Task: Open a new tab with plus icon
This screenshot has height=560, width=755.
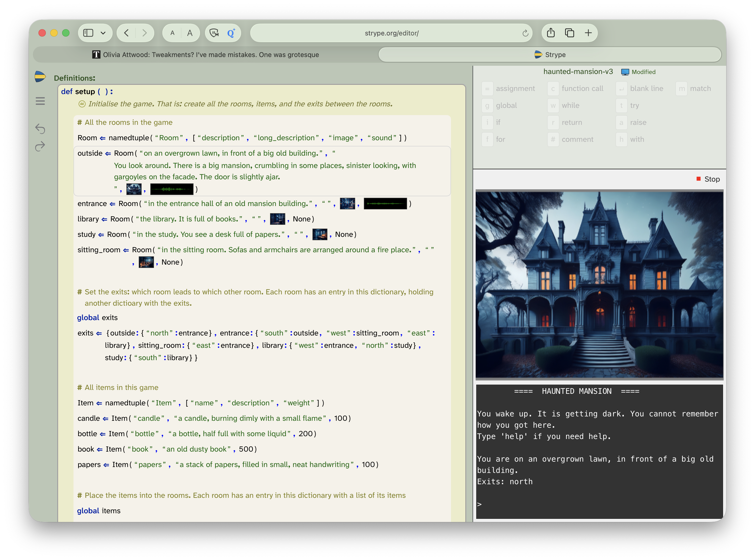Action: [x=588, y=33]
